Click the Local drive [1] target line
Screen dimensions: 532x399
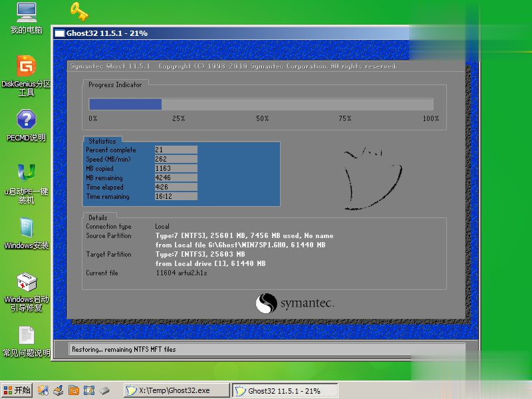click(210, 263)
